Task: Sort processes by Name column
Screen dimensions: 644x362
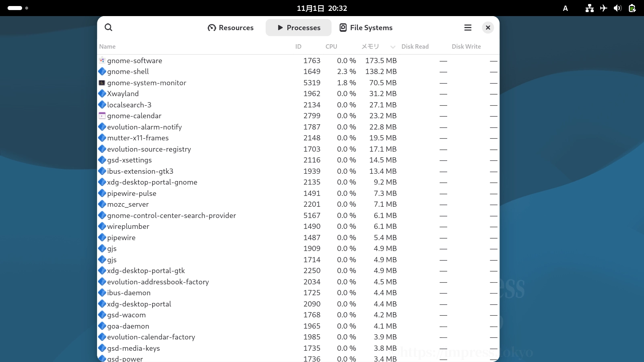Action: pyautogui.click(x=107, y=46)
